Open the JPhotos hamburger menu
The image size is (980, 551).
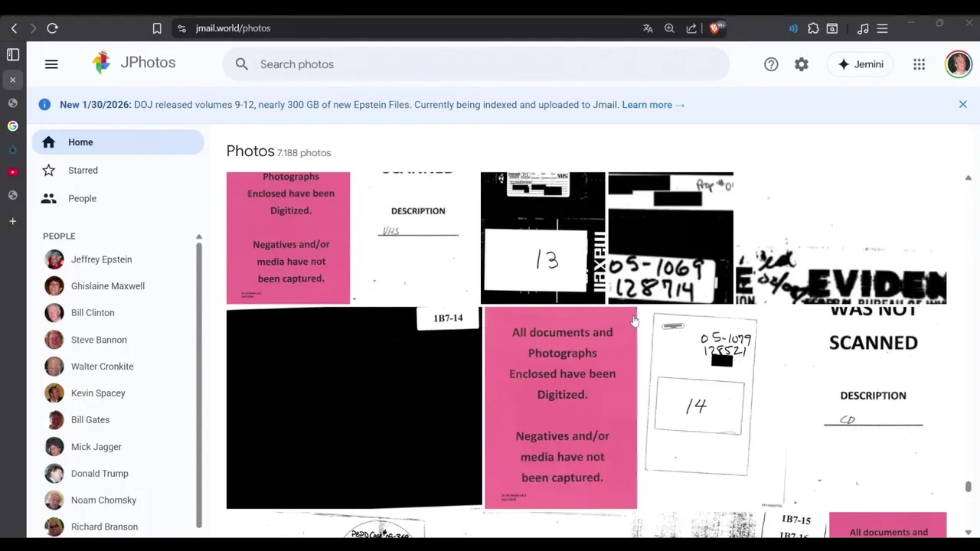[x=51, y=64]
